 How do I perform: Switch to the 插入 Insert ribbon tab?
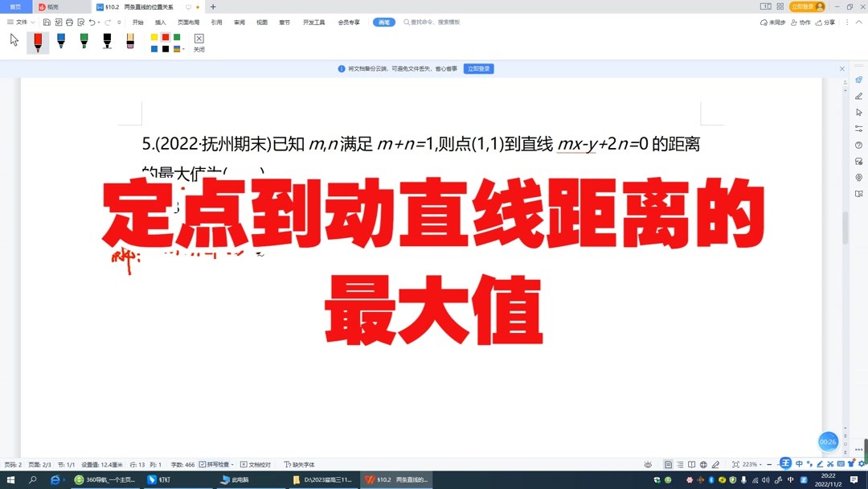point(159,22)
